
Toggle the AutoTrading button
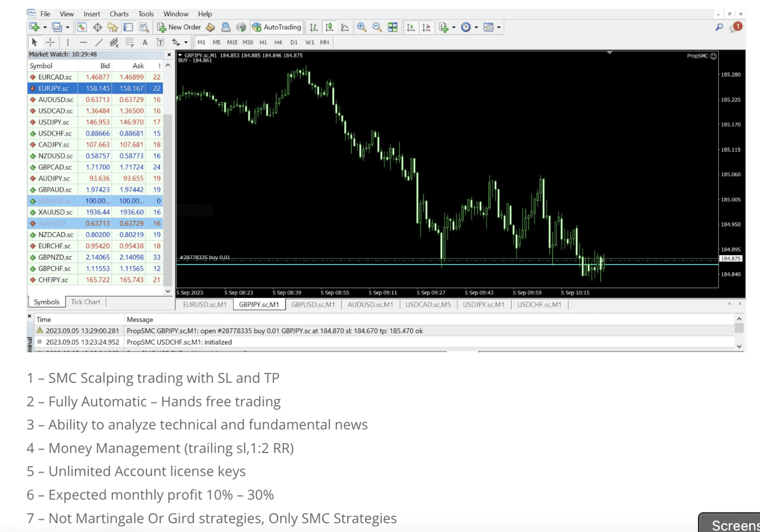pyautogui.click(x=276, y=27)
